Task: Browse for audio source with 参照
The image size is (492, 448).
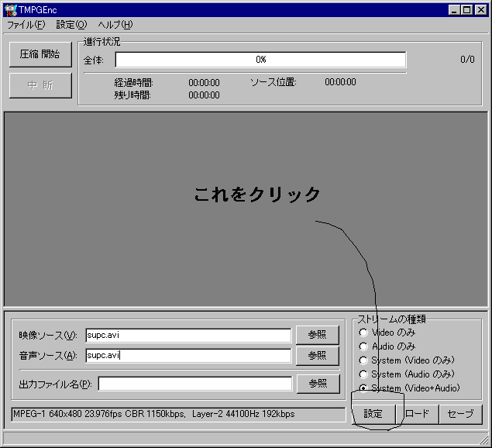Action: (317, 356)
